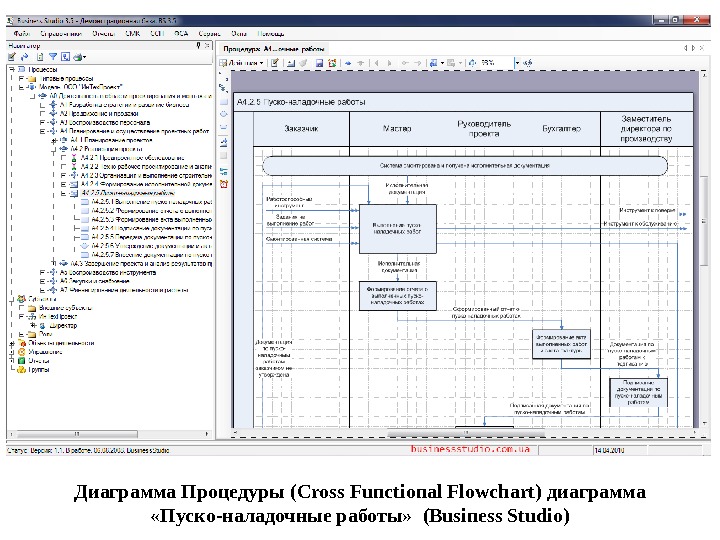Expand the A5 Воспроизводство инструмента node
This screenshot has height=540, width=720.
(x=42, y=273)
